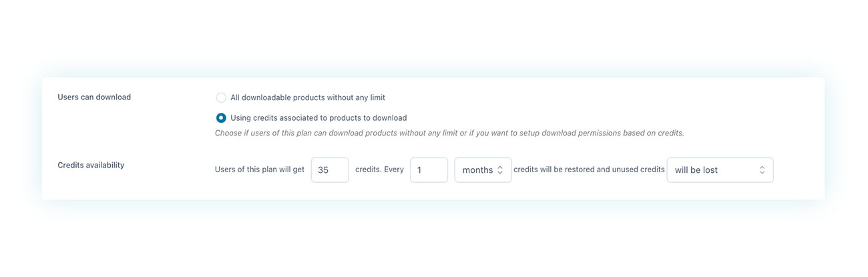Viewport: 868px width, 277px height.
Task: Click the 'Using credits associated to products to download' label text
Action: pos(318,118)
